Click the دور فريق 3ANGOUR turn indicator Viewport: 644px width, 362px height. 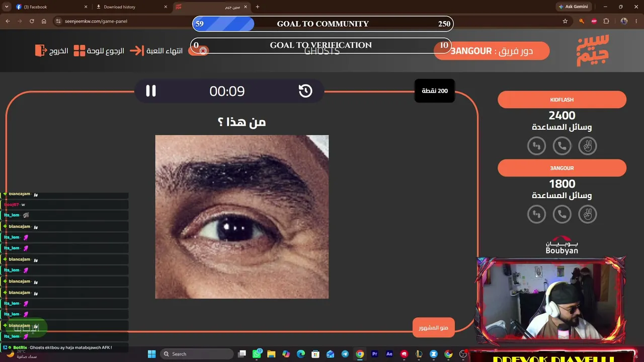point(492,51)
